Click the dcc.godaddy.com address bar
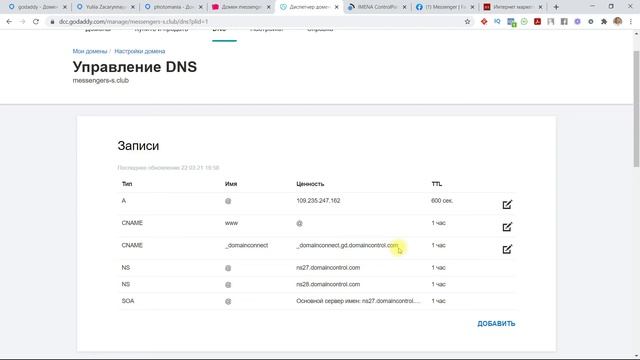 [x=257, y=22]
